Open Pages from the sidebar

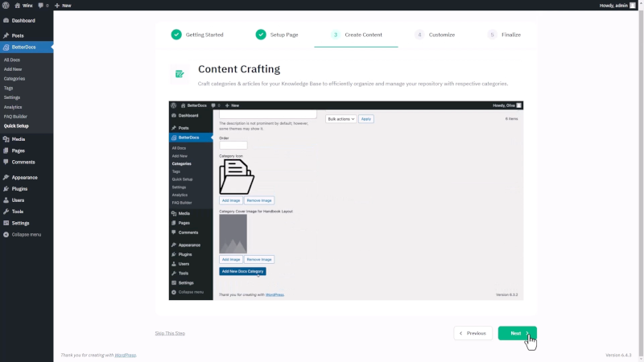(18, 150)
